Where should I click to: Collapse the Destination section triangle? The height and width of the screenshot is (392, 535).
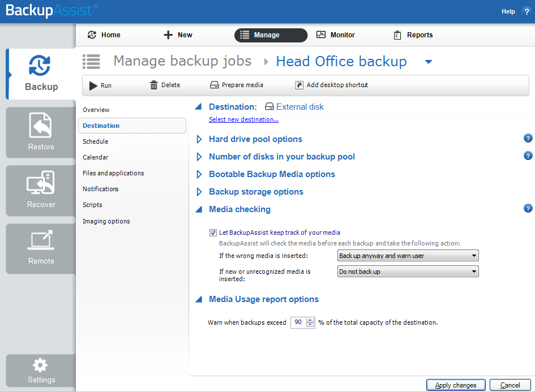point(199,107)
